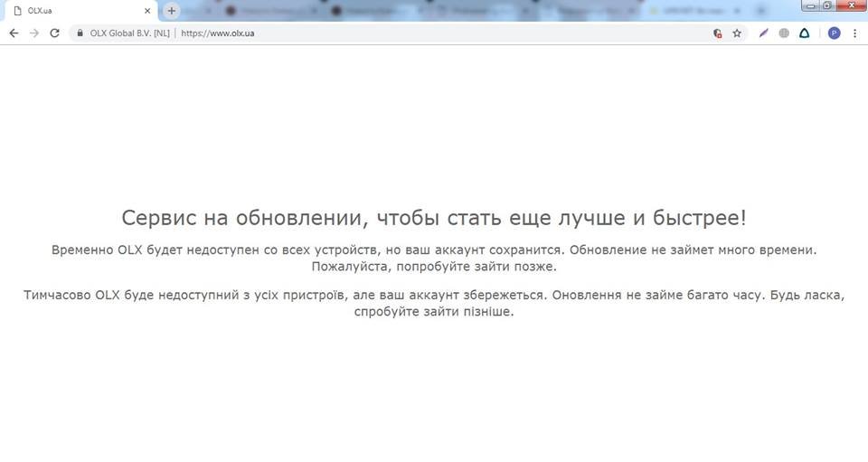Viewport: 868px width, 462px height.
Task: Open Chrome's three-dot menu
Action: click(x=854, y=33)
